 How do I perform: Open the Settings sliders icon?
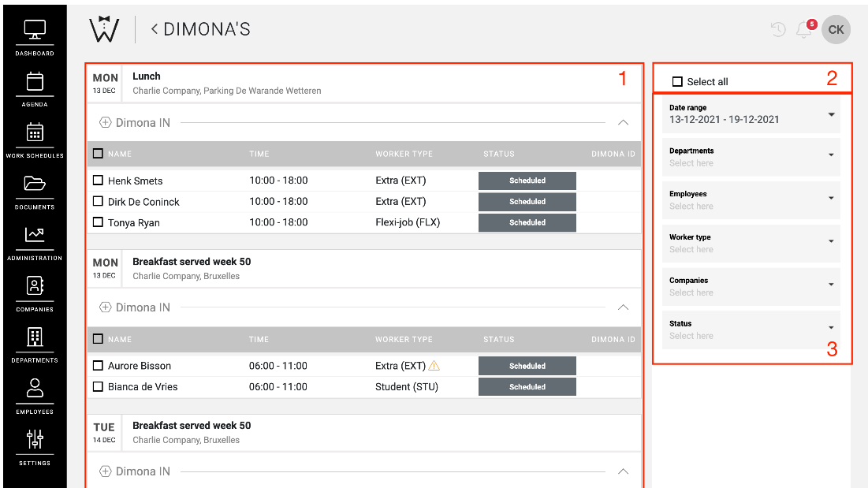point(34,440)
